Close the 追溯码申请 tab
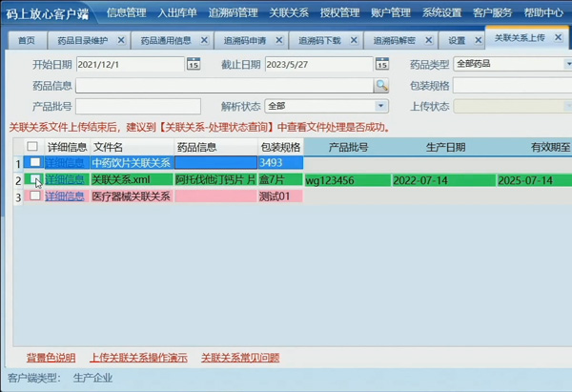Image resolution: width=572 pixels, height=392 pixels. tap(278, 41)
